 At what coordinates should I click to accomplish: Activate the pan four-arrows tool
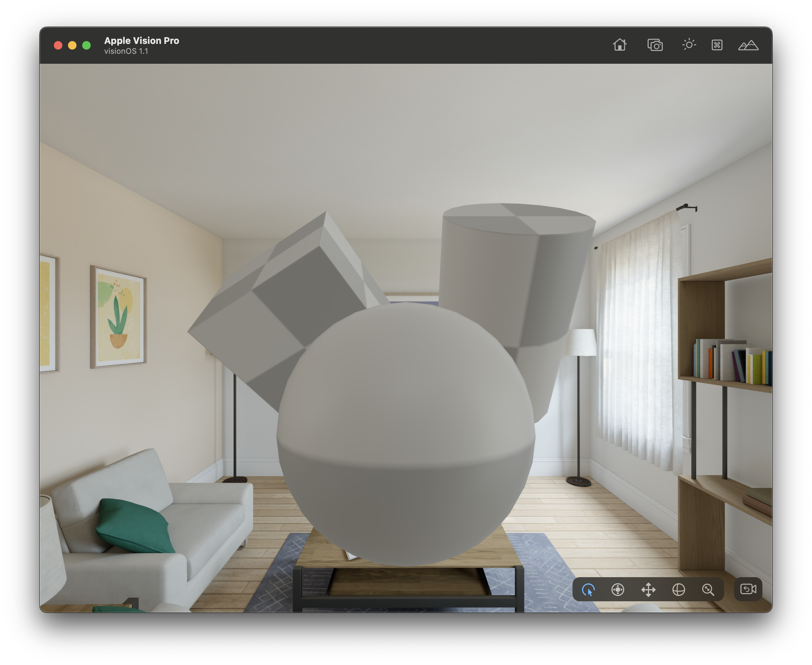click(648, 590)
